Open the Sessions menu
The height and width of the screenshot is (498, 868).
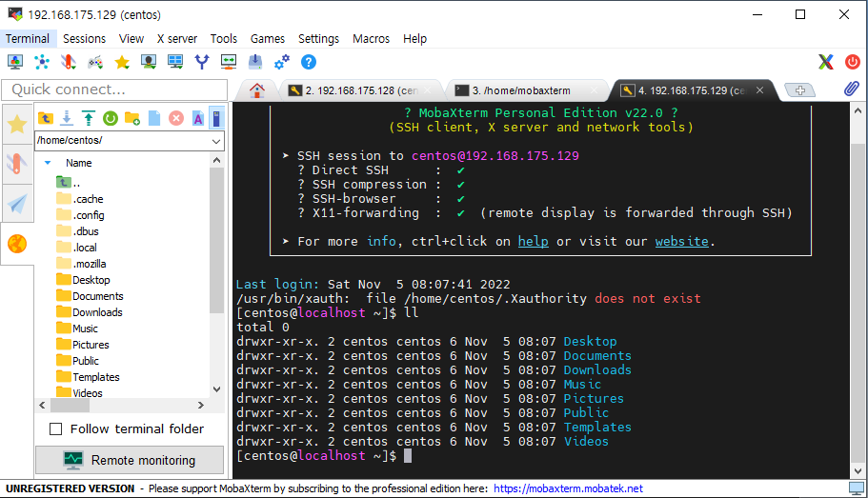(x=84, y=39)
